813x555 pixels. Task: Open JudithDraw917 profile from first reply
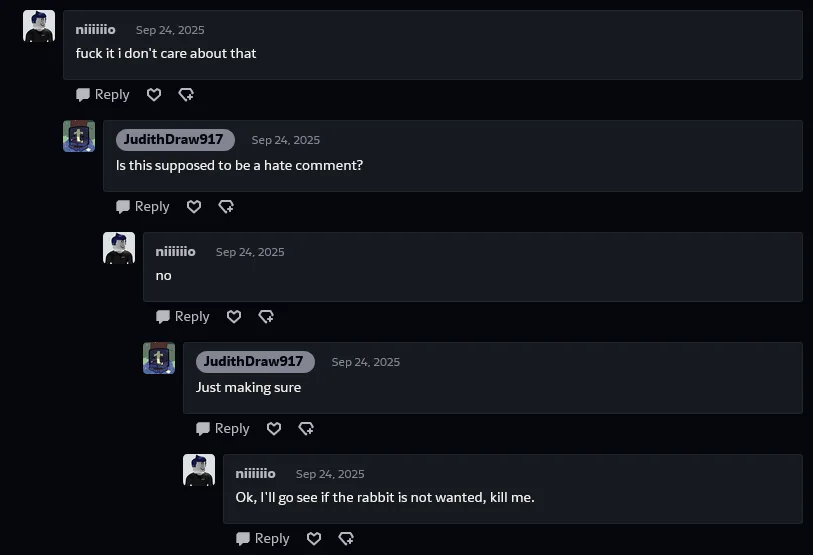tap(175, 140)
